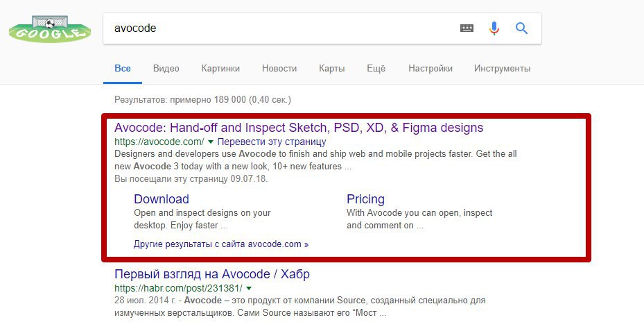Open the Download sitelink
The width and height of the screenshot is (644, 329).
pyautogui.click(x=162, y=199)
